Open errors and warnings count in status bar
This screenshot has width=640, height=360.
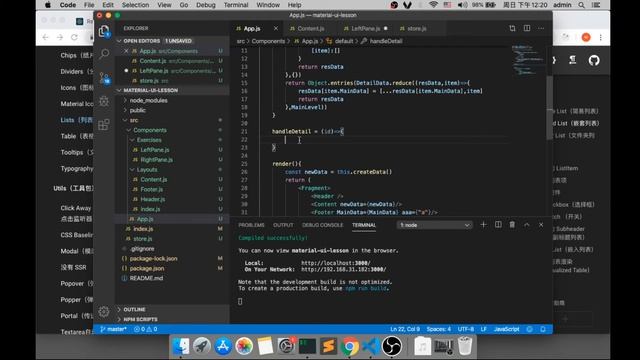click(146, 329)
